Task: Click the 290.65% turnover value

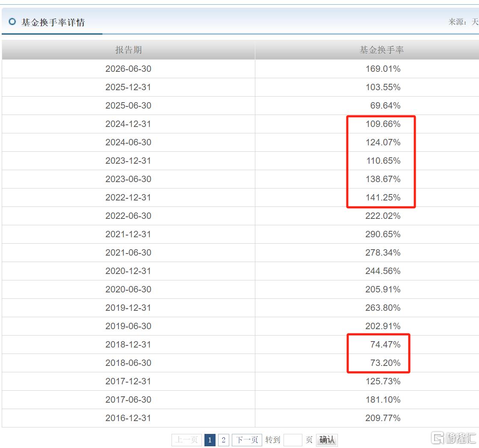Action: point(383,234)
